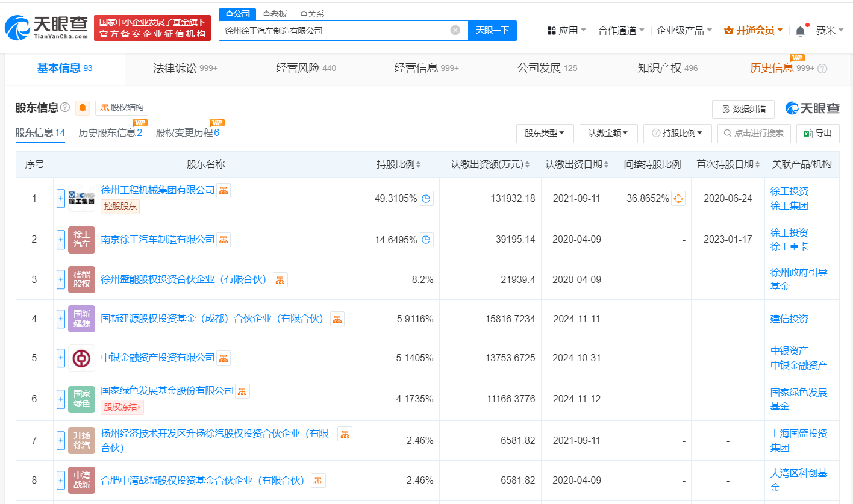Click 徐工集团 company logo thumbnail
This screenshot has height=504, width=853.
[x=81, y=198]
